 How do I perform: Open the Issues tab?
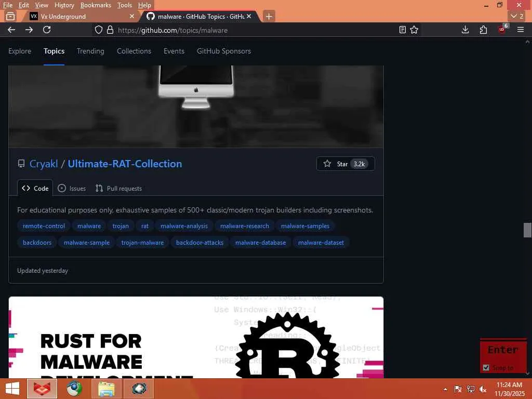point(72,188)
